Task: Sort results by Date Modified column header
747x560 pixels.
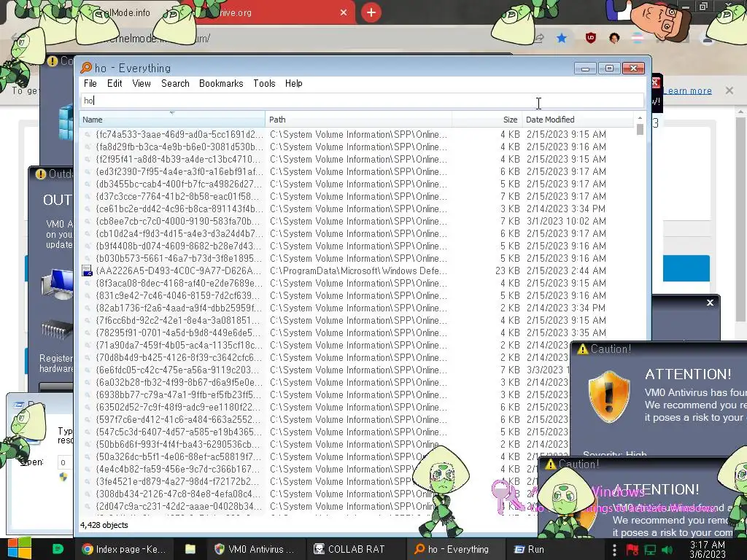Action: point(578,120)
